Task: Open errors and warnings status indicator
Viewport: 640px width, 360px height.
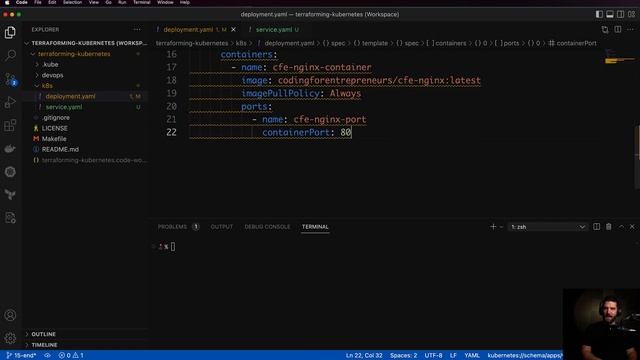Action: point(71,355)
